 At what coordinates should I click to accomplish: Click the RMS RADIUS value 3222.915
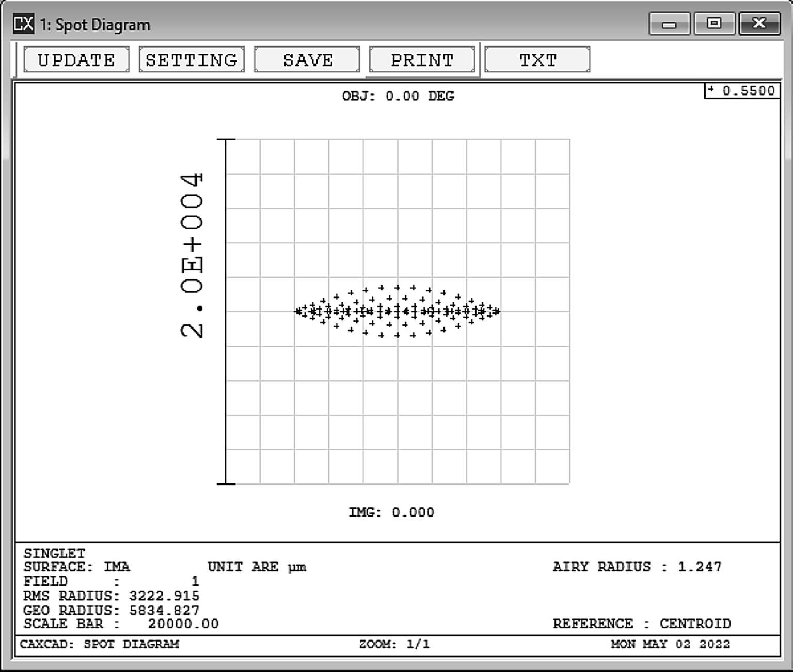164,596
